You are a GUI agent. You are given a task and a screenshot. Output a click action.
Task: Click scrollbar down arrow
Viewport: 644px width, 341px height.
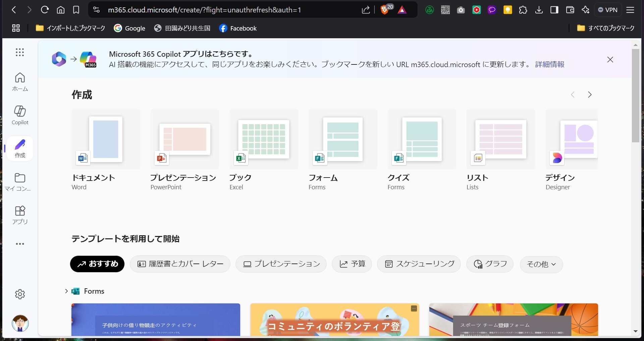635,332
